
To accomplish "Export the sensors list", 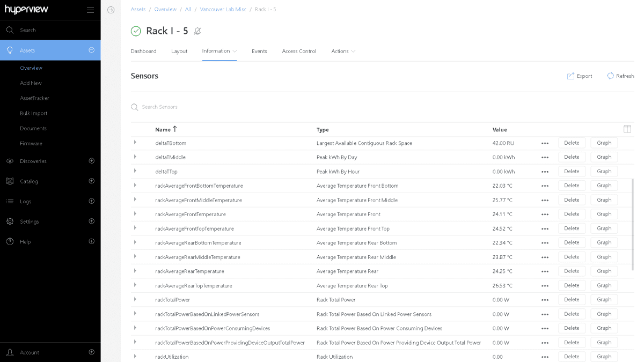I will point(580,76).
